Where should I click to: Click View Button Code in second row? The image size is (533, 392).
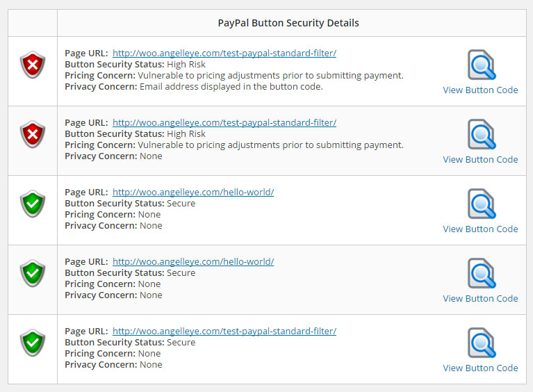480,159
